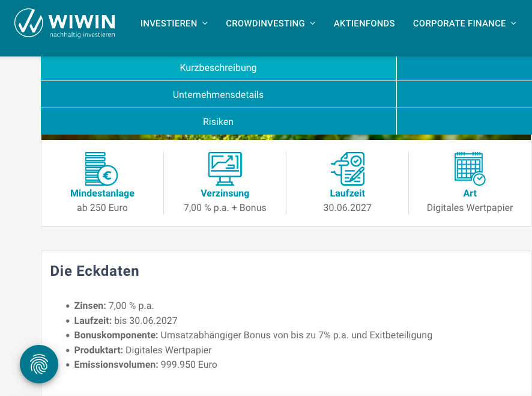The image size is (532, 396).
Task: Click the 'Die Eckdaten' heading
Action: point(95,271)
